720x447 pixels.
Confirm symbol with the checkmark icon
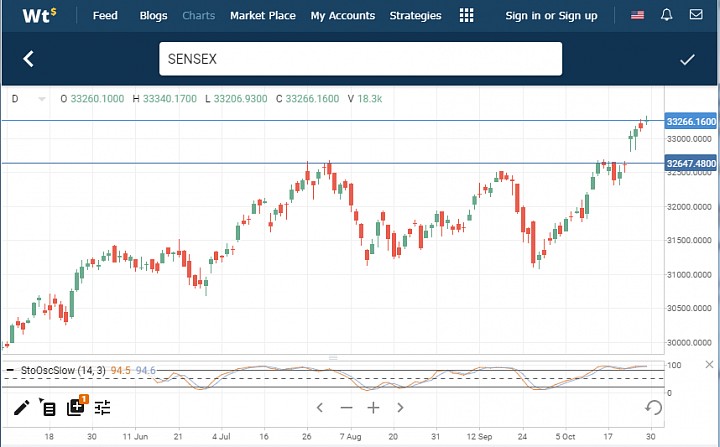[x=687, y=59]
